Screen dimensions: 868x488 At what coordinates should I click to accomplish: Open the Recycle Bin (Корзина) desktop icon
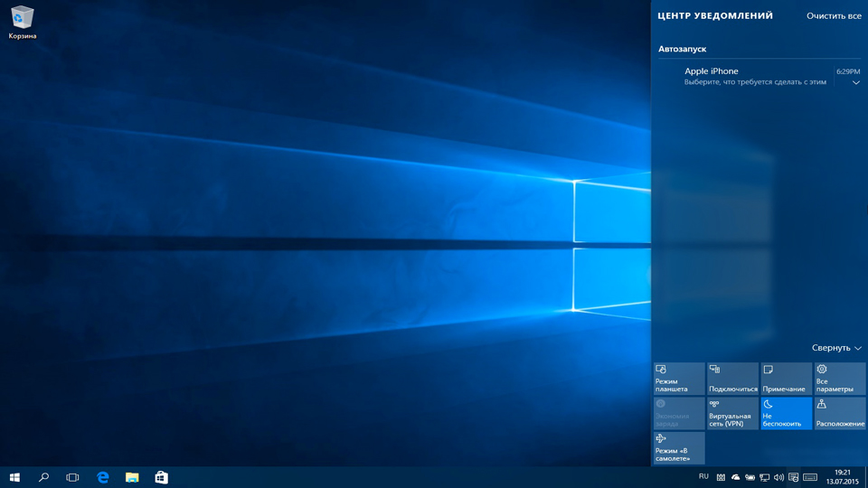pos(22,22)
